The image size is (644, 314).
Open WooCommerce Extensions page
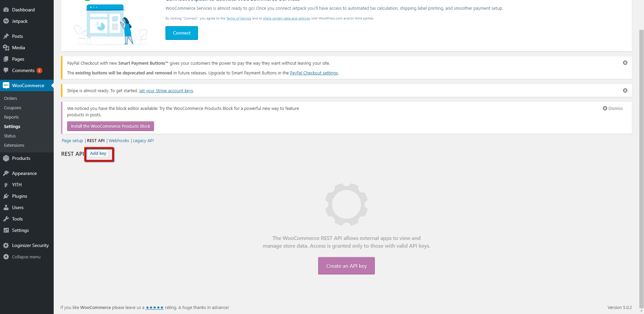(x=14, y=145)
